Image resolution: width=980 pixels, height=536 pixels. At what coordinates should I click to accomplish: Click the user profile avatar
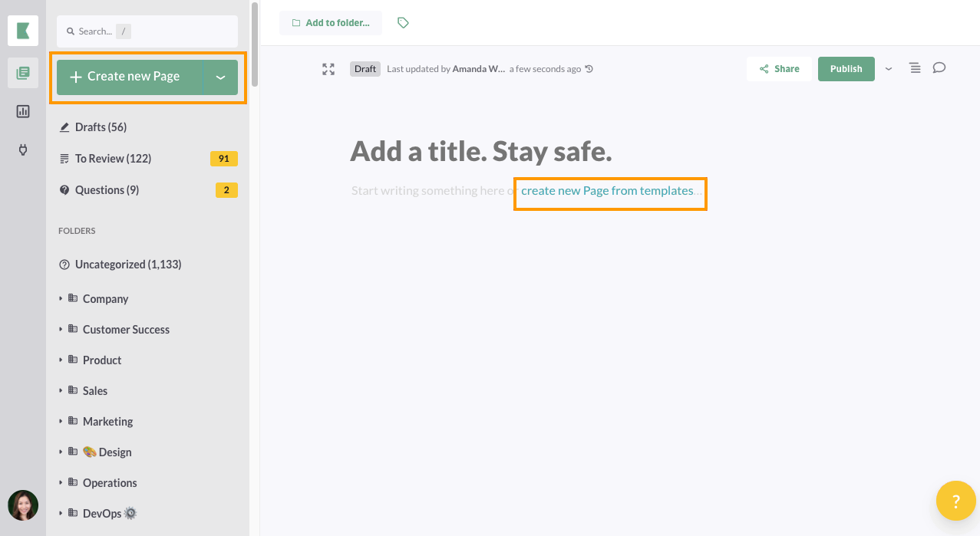(23, 505)
